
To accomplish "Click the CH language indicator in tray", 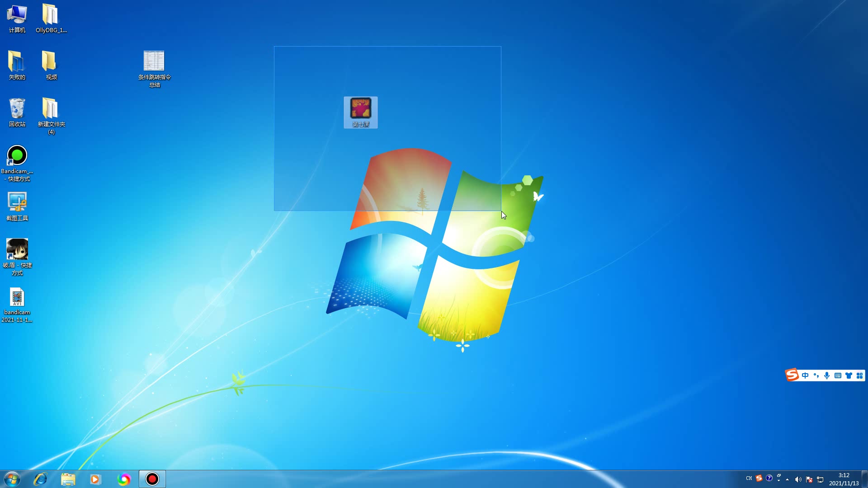I will (749, 478).
